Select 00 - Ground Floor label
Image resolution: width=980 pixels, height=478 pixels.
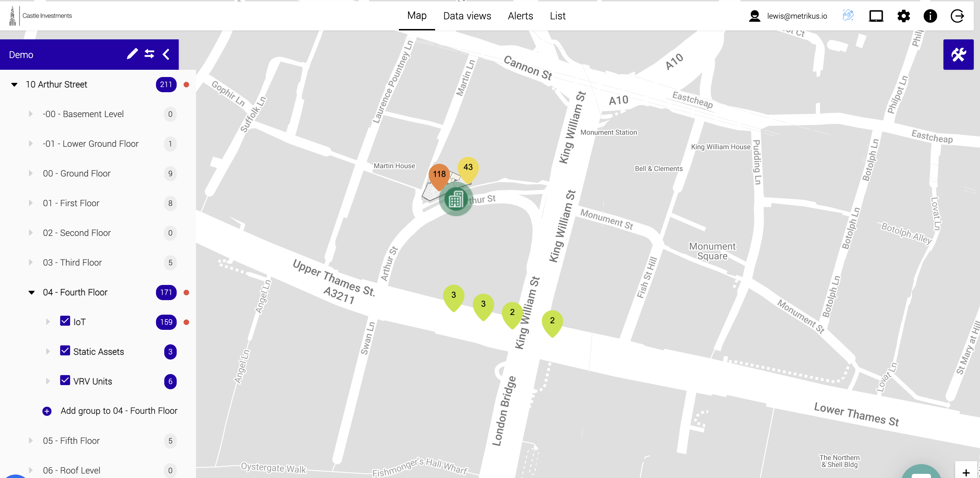tap(77, 174)
